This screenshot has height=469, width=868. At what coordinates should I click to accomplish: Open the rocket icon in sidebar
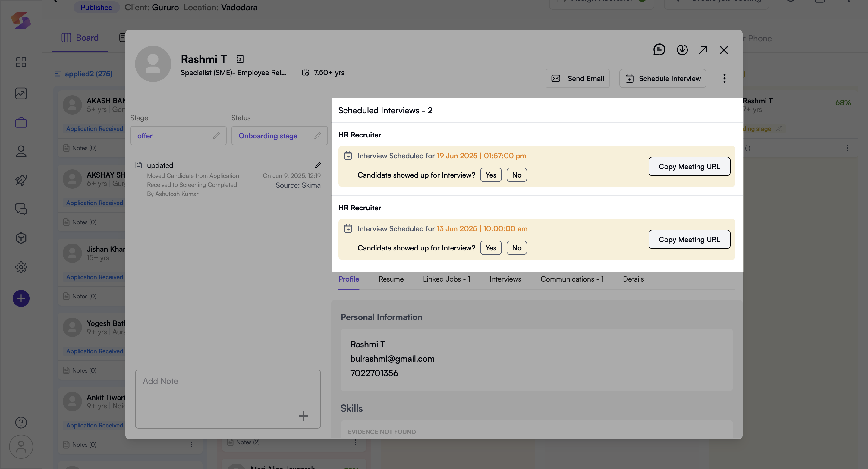coord(21,180)
